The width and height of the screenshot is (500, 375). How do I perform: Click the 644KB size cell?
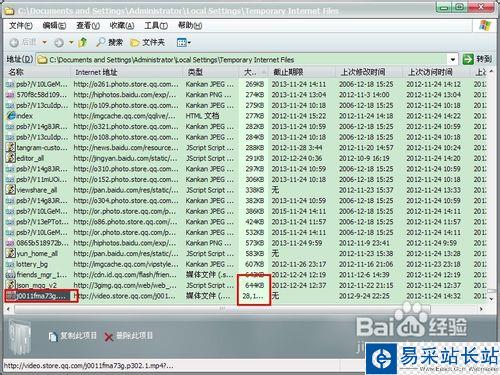pos(254,285)
